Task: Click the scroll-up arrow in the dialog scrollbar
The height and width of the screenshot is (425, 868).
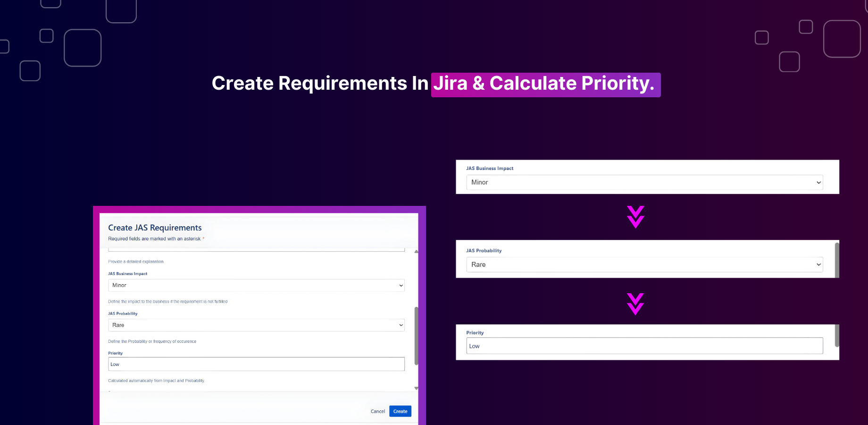Action: [x=416, y=251]
